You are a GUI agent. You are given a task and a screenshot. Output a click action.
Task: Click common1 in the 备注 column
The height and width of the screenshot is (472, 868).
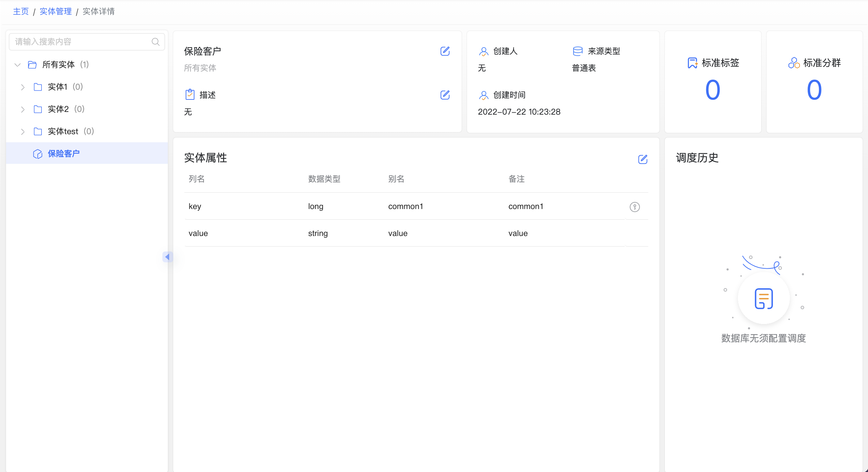(x=526, y=206)
